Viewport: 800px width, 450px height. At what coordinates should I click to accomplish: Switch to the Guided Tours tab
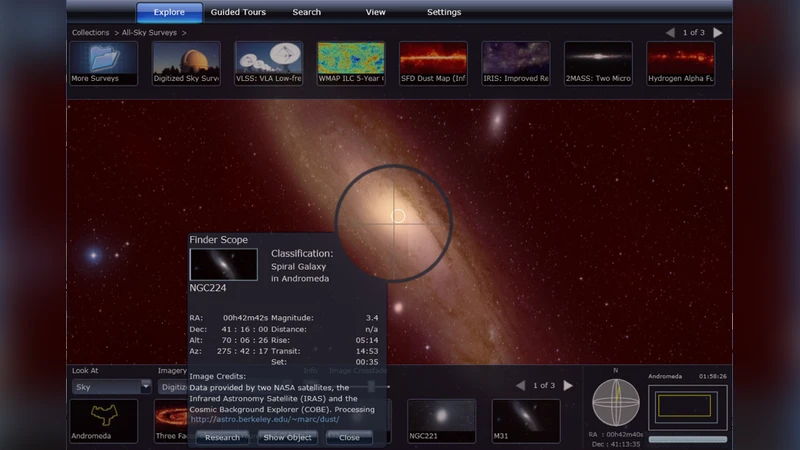(238, 12)
